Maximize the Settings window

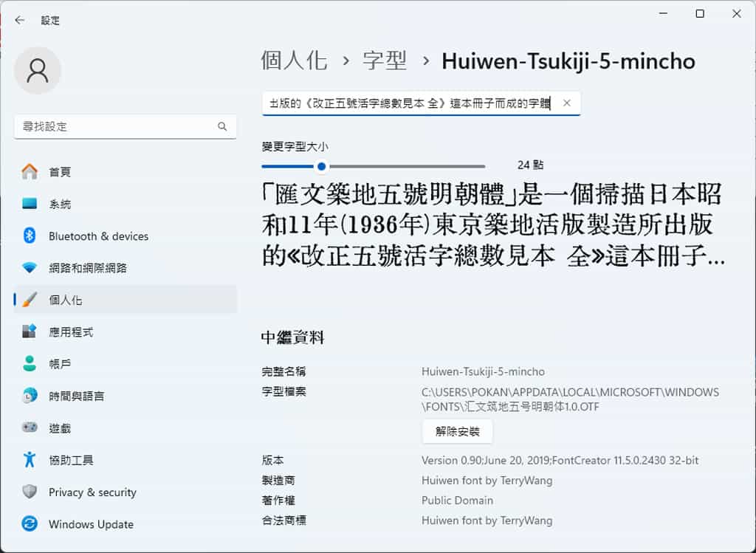[x=700, y=13]
